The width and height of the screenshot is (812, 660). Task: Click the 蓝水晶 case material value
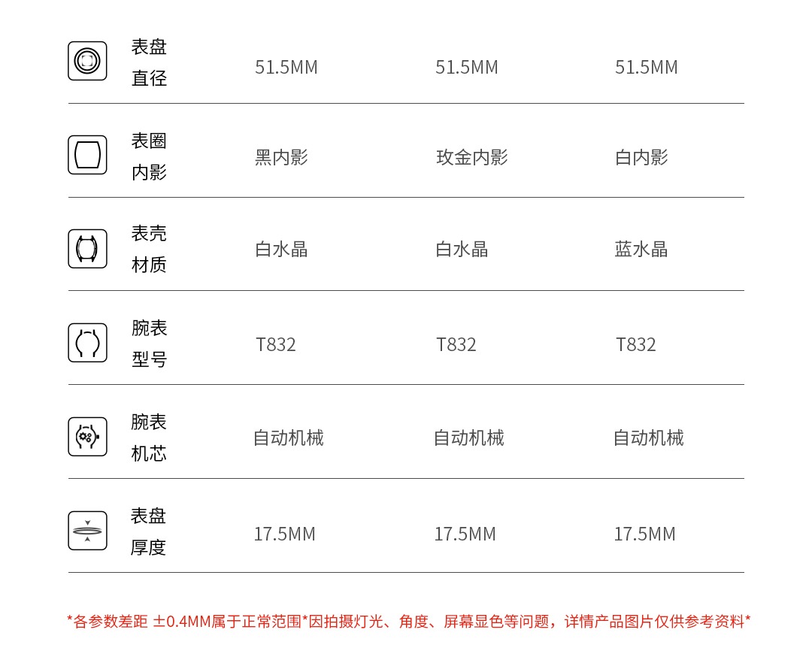coord(641,249)
